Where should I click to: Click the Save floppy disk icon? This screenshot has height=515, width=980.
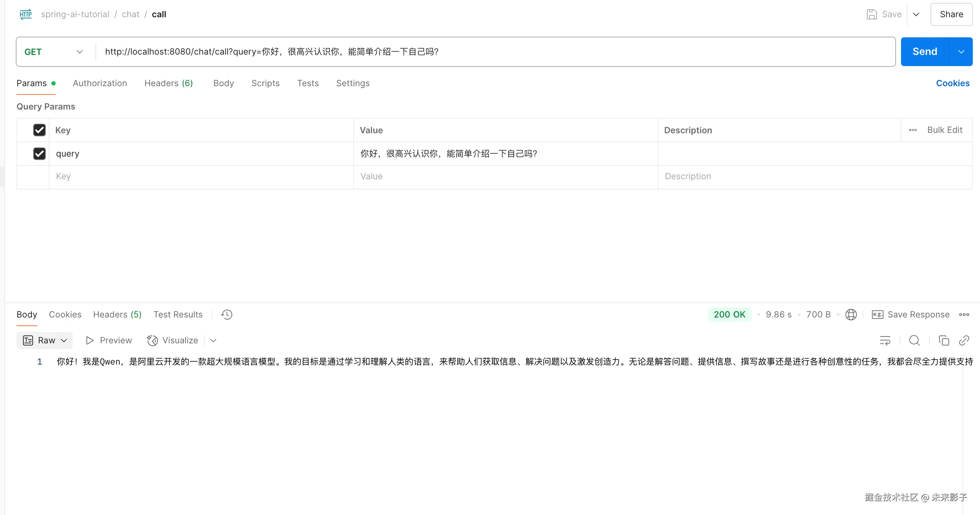pos(872,14)
